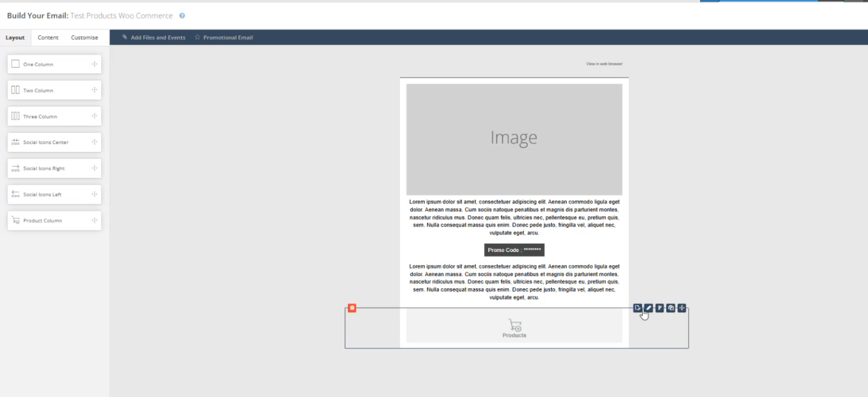
Task: Open the Customise tab
Action: tap(84, 37)
